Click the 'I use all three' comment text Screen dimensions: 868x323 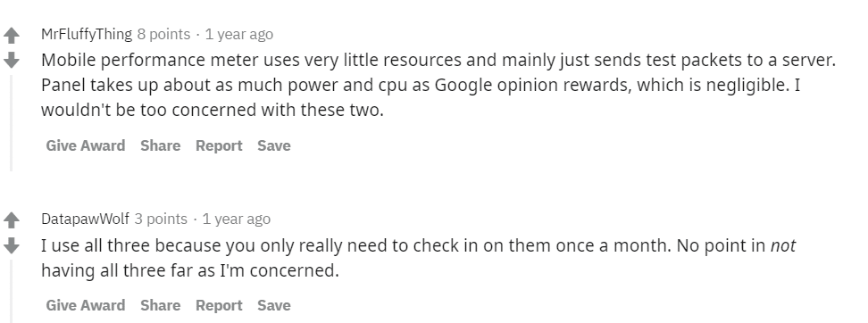click(x=419, y=258)
